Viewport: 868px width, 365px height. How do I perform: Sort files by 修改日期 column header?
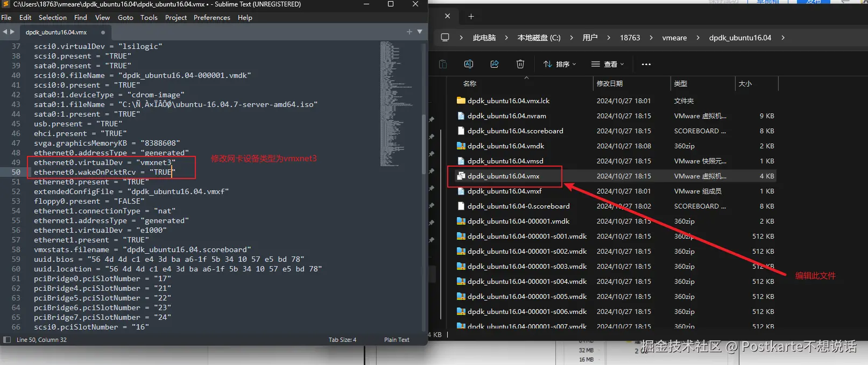tap(610, 83)
